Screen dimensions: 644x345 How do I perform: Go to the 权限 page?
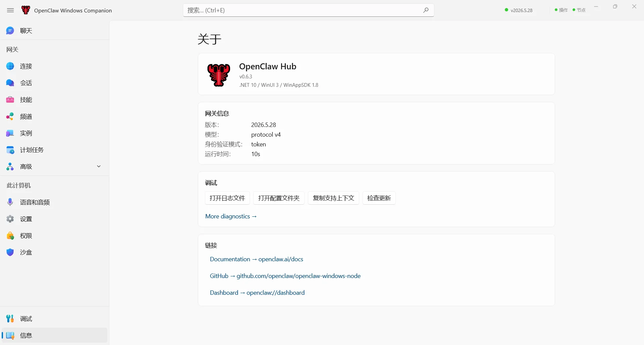pyautogui.click(x=55, y=236)
